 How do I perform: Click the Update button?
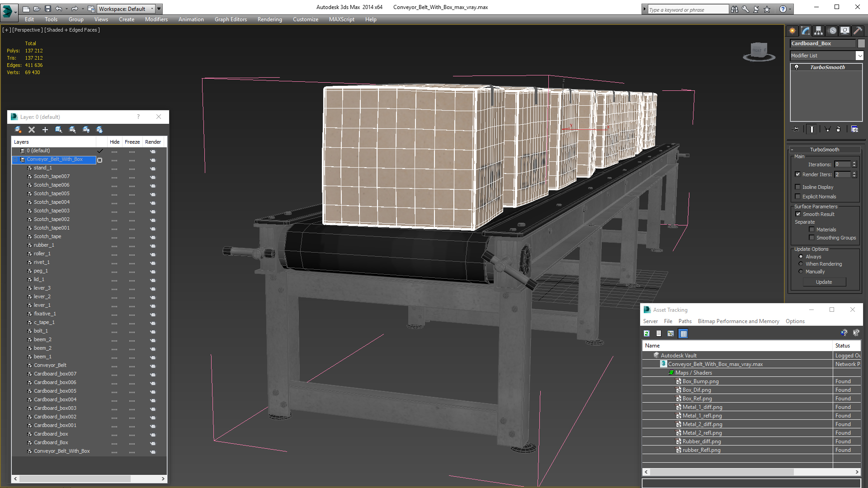tap(824, 282)
